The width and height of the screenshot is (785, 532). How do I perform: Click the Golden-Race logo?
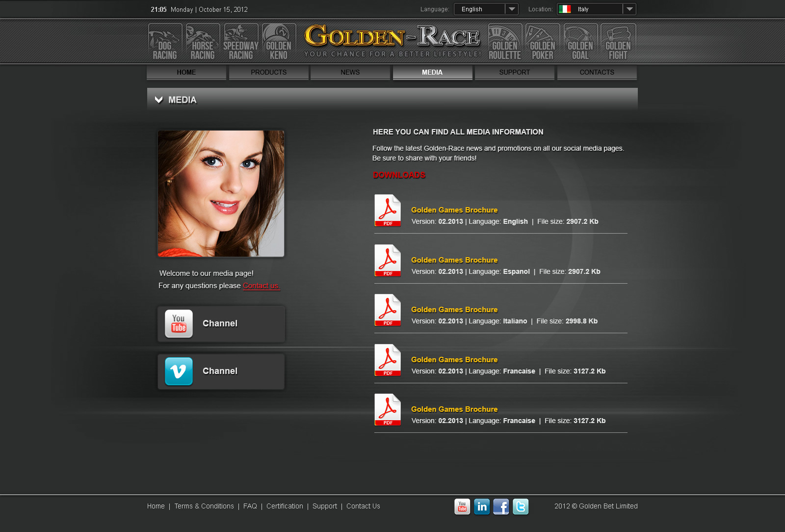392,40
